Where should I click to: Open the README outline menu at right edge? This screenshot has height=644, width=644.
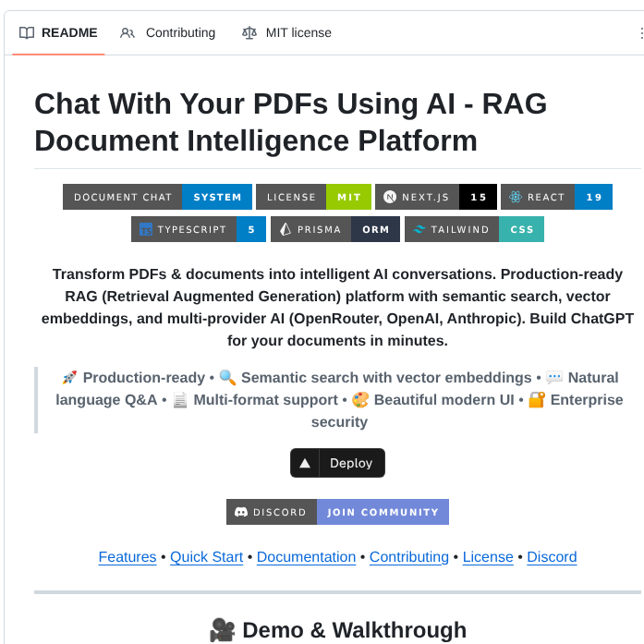click(x=639, y=33)
